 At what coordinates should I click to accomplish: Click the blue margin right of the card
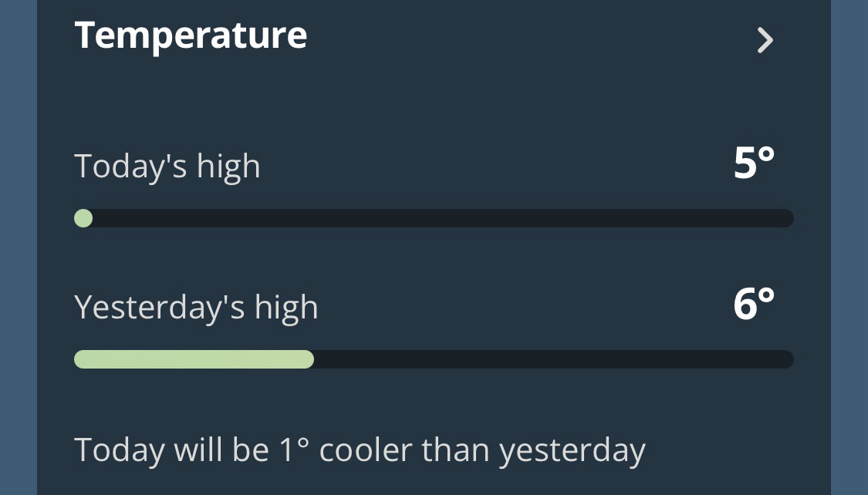[x=849, y=247]
